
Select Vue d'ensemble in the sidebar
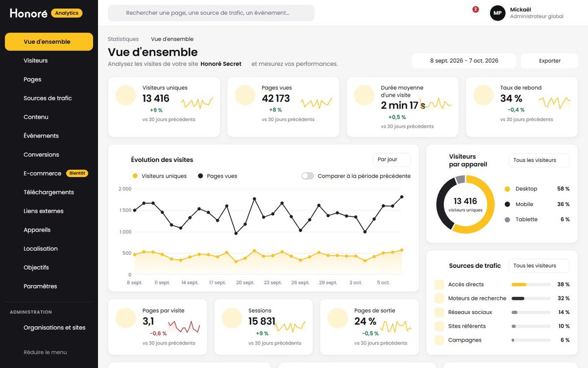coord(49,42)
